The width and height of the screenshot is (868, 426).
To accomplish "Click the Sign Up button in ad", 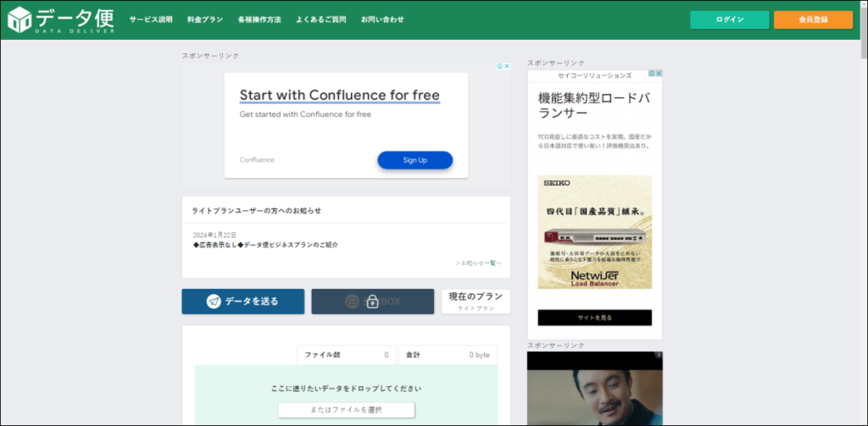I will (x=415, y=160).
